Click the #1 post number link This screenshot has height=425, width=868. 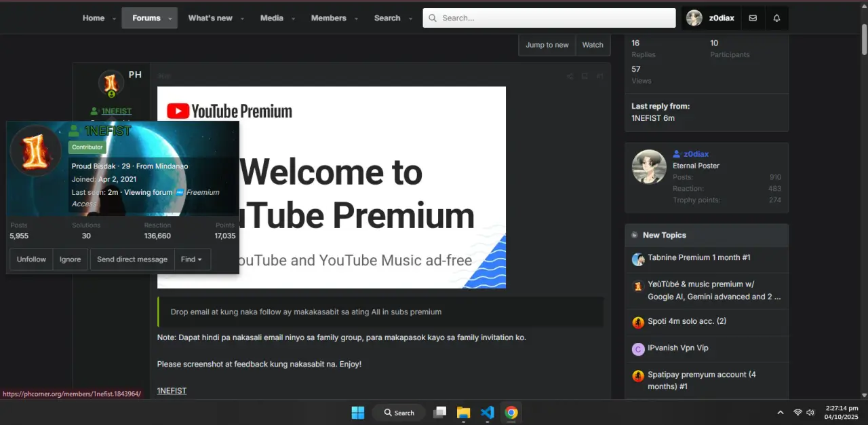coord(599,76)
